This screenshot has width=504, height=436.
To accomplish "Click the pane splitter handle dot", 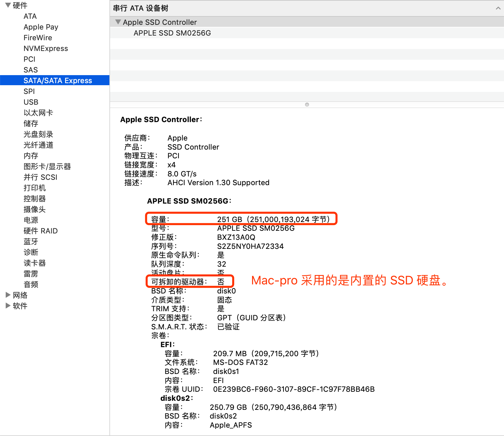I will (307, 105).
